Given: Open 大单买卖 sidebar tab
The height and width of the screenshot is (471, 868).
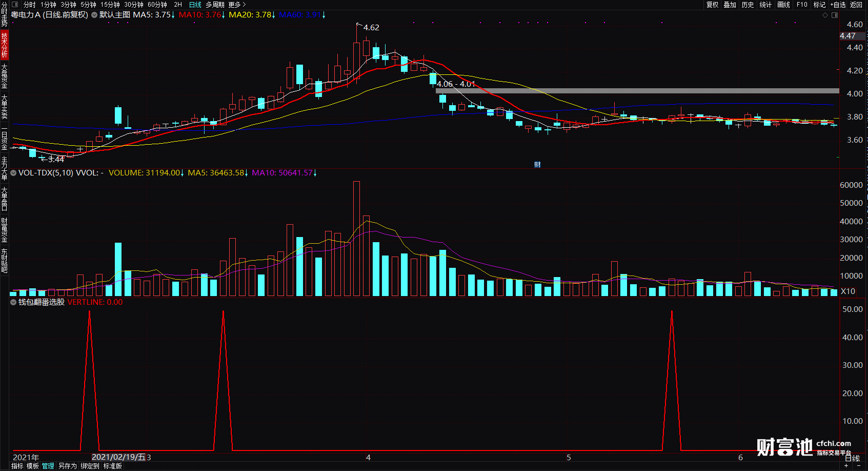Looking at the screenshot, I should pyautogui.click(x=4, y=106).
